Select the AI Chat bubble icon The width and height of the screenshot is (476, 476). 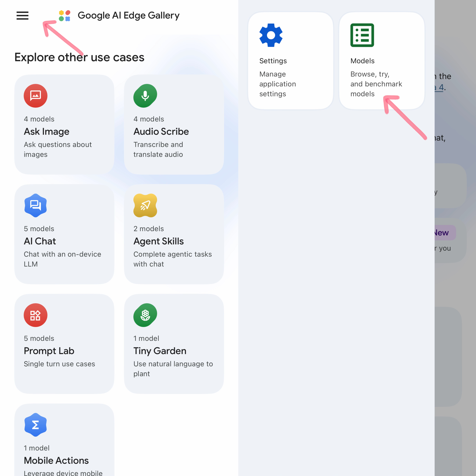(35, 205)
